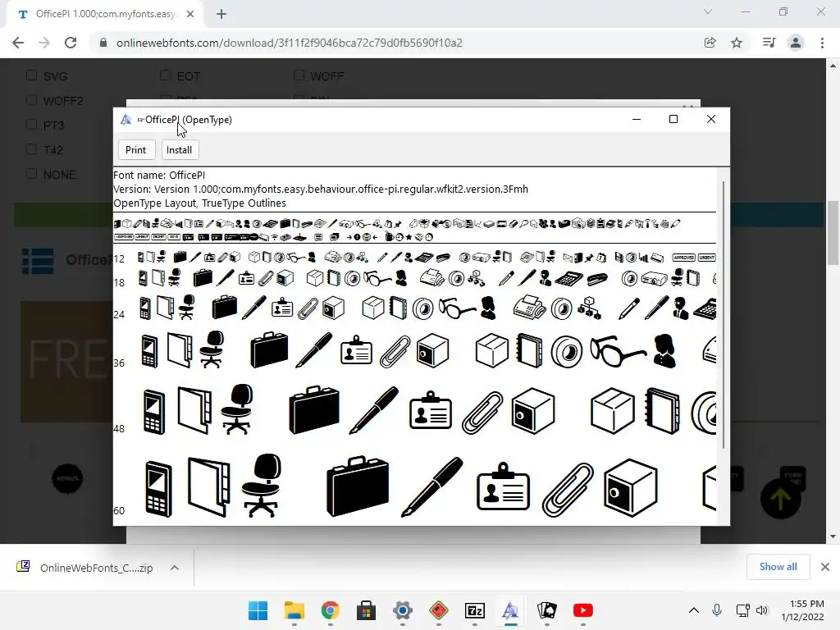Open Windows Start menu
This screenshot has width=840, height=630.
tap(258, 610)
